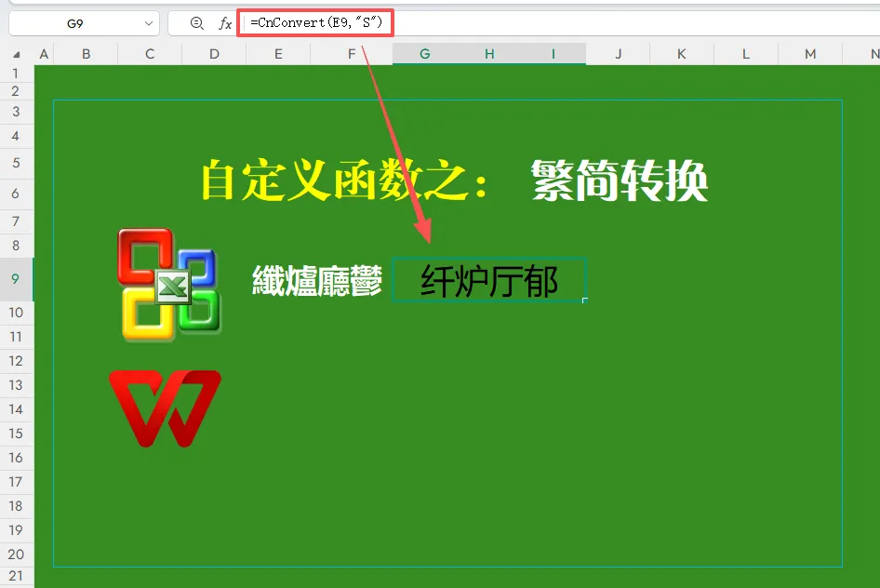This screenshot has height=588, width=880.
Task: Select row 18 header
Action: [x=16, y=505]
